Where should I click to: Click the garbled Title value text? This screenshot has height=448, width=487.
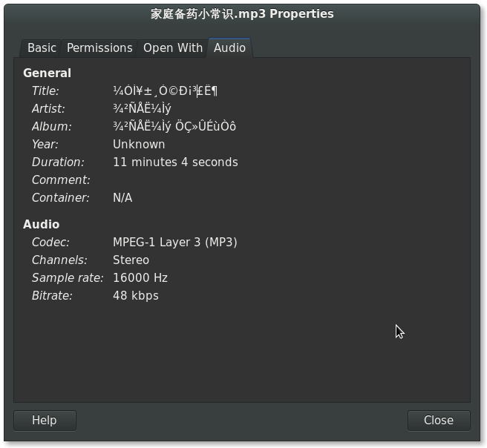point(166,91)
